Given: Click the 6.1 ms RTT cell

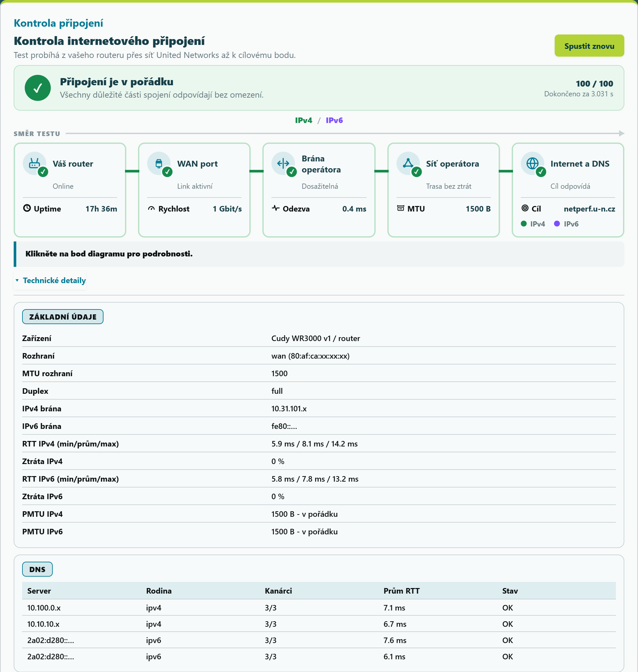Looking at the screenshot, I should (394, 657).
